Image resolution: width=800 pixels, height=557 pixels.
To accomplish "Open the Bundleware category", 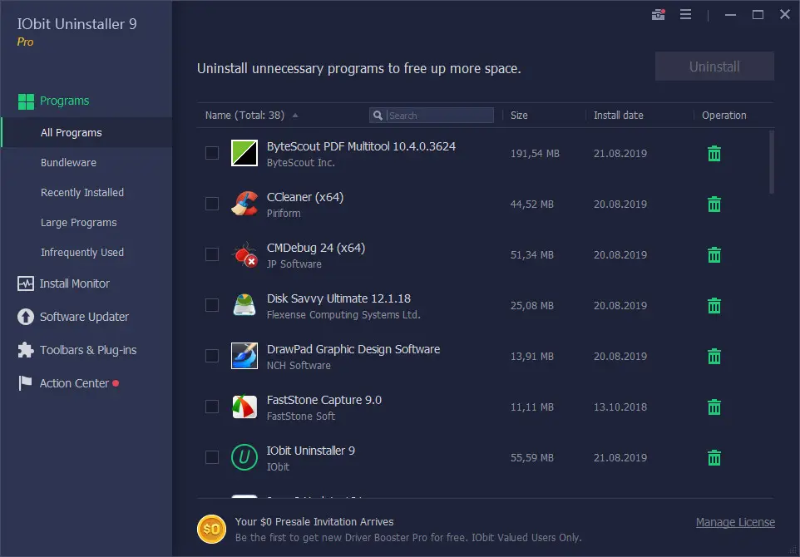I will pos(68,163).
